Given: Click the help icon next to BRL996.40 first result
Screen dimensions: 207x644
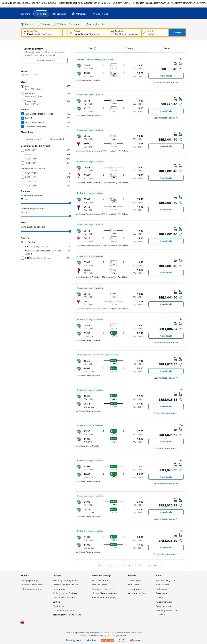Looking at the screenshot, I should pyautogui.click(x=181, y=69).
